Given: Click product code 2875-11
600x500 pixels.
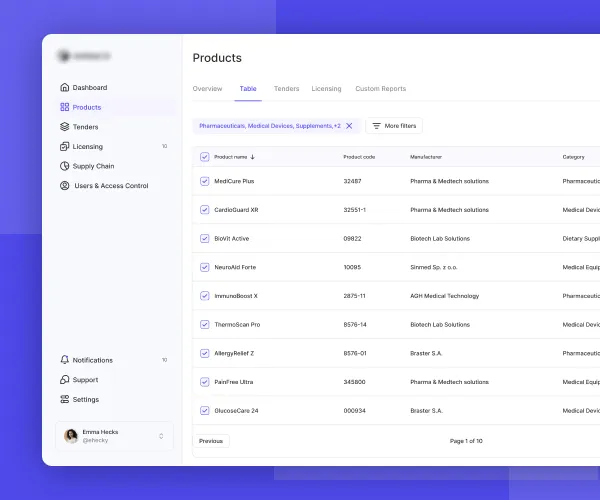Looking at the screenshot, I should coord(354,296).
